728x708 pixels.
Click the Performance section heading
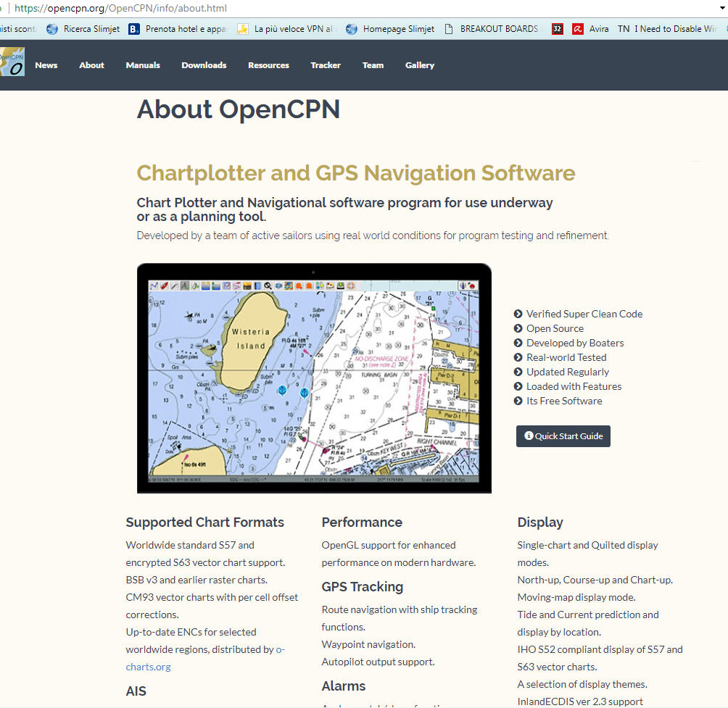(x=362, y=522)
